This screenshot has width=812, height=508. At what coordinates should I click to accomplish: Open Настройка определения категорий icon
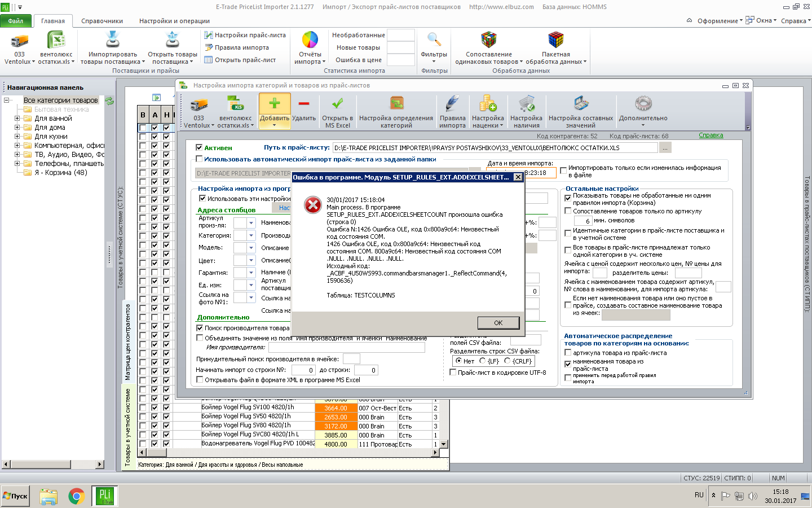click(x=396, y=104)
